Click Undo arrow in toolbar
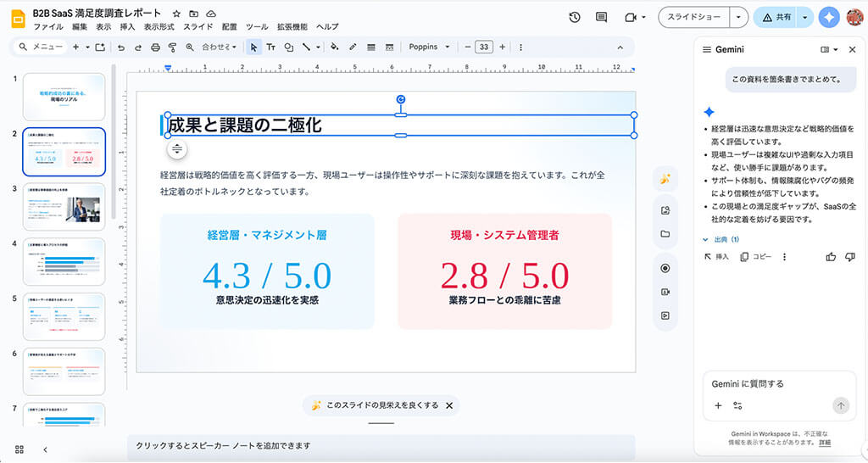 (x=121, y=47)
